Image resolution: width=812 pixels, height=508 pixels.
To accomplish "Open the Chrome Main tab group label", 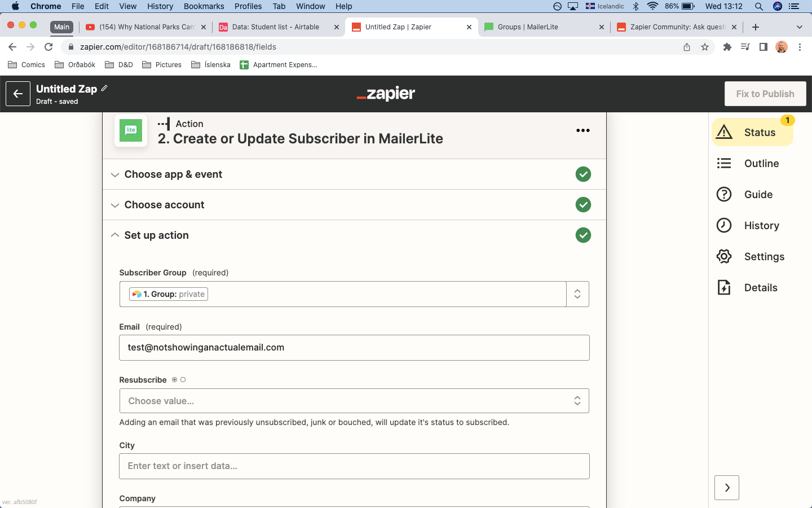I will pyautogui.click(x=61, y=27).
